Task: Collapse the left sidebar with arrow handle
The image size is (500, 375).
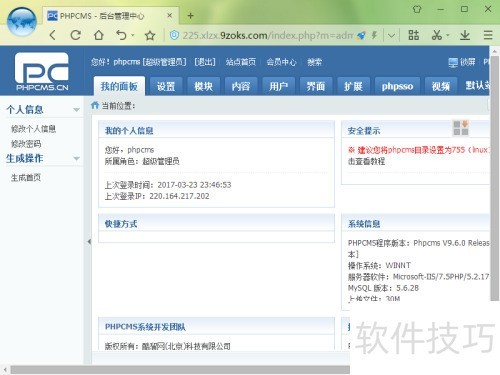Action: point(89,242)
